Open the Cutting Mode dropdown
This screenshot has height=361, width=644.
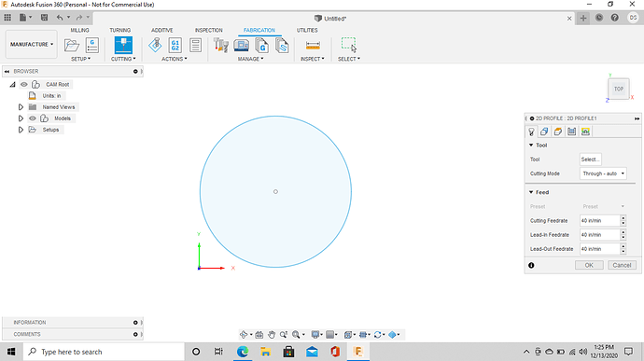[603, 174]
